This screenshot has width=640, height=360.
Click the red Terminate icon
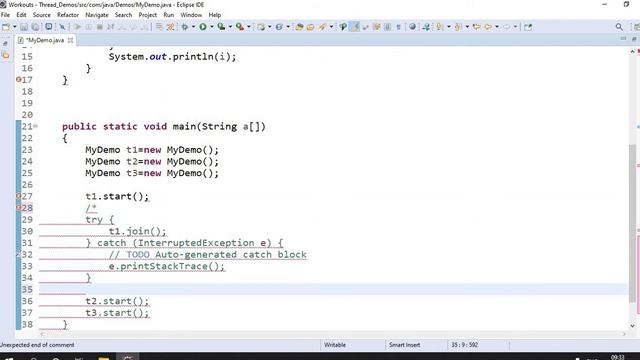point(100,27)
